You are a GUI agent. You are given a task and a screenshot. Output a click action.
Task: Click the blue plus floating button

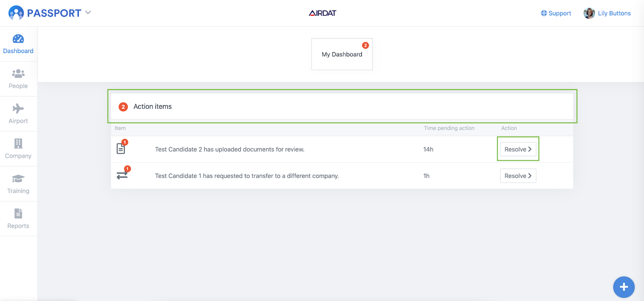pos(624,287)
